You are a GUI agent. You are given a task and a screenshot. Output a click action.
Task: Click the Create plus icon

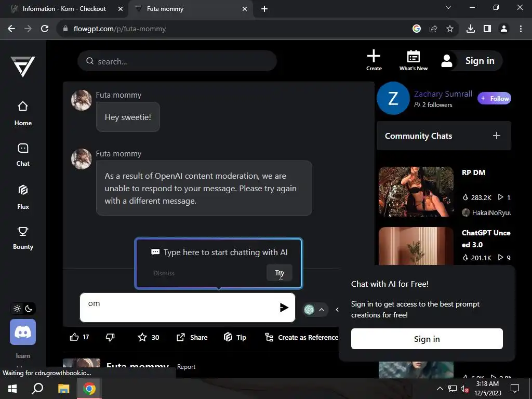click(x=374, y=60)
